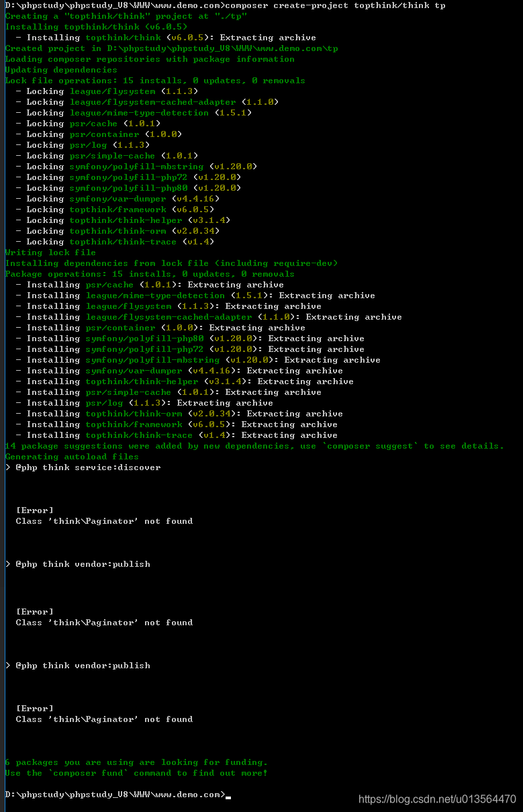Click the 'Locking symfony/polyfill-php80' line
Viewport: 523px width, 812px height.
click(128, 188)
